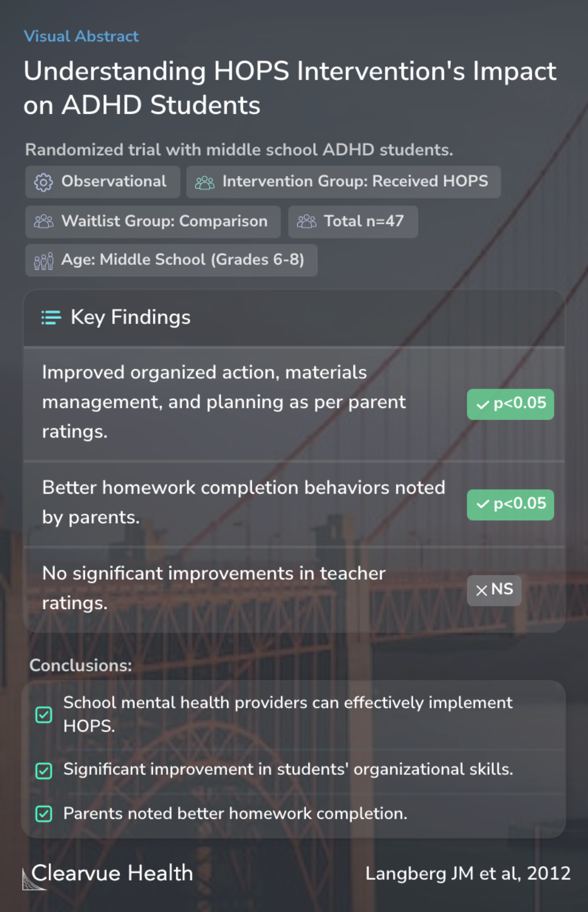Open the Langberg JM et al, 2012 citation
This screenshot has height=912, width=588.
coord(468,873)
